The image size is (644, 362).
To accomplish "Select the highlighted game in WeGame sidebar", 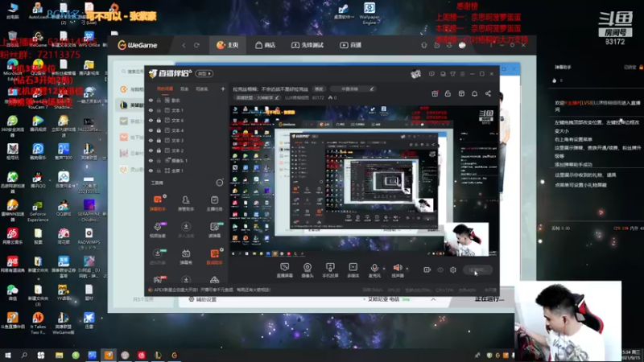I will coord(130,105).
